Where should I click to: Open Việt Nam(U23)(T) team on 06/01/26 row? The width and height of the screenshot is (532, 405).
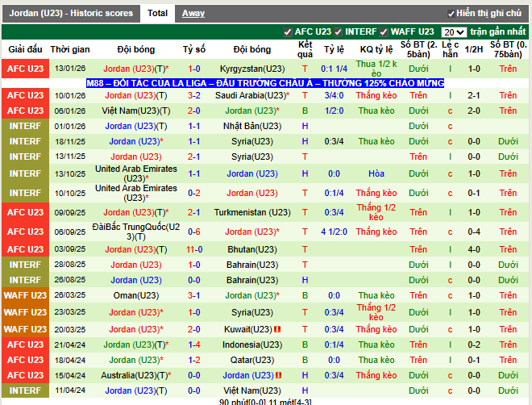point(136,111)
